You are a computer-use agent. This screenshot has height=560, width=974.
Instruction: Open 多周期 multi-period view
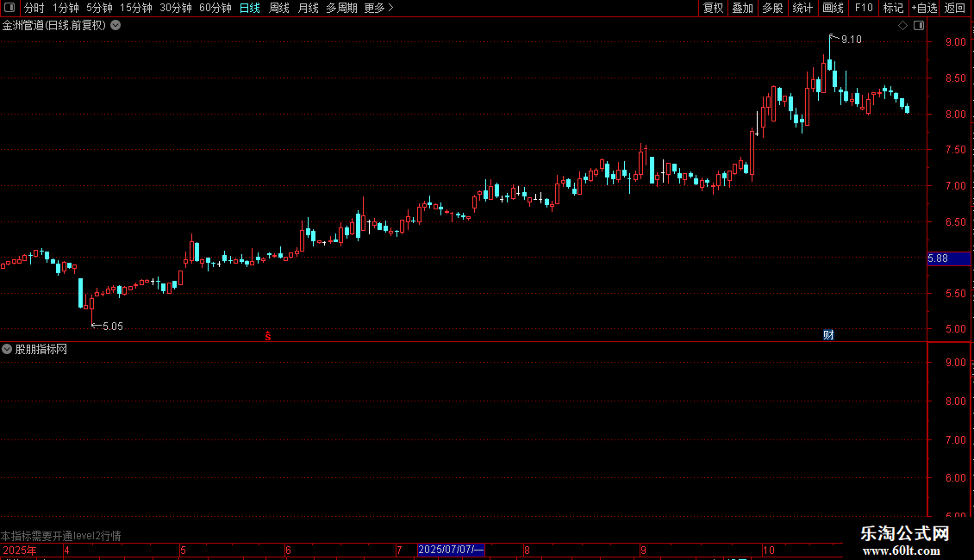[x=341, y=8]
